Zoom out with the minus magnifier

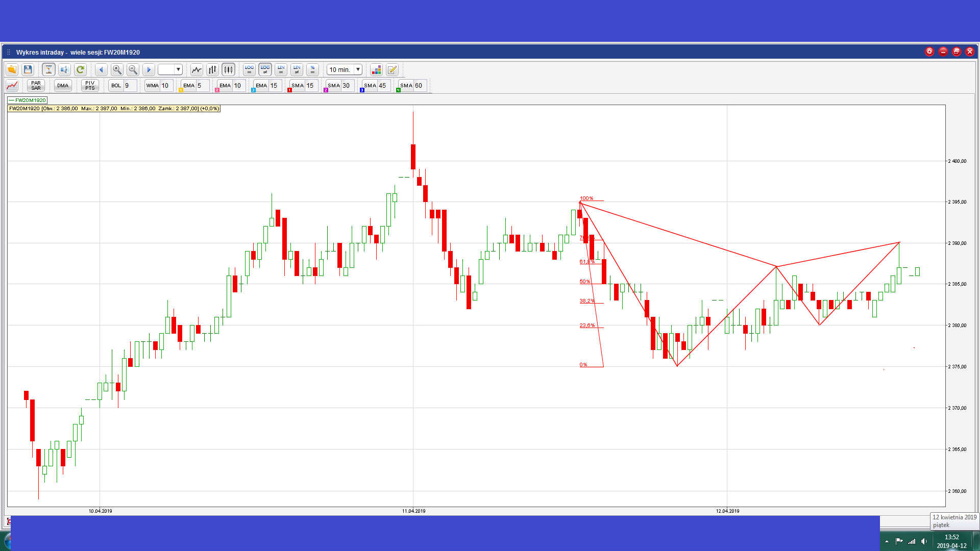click(133, 69)
